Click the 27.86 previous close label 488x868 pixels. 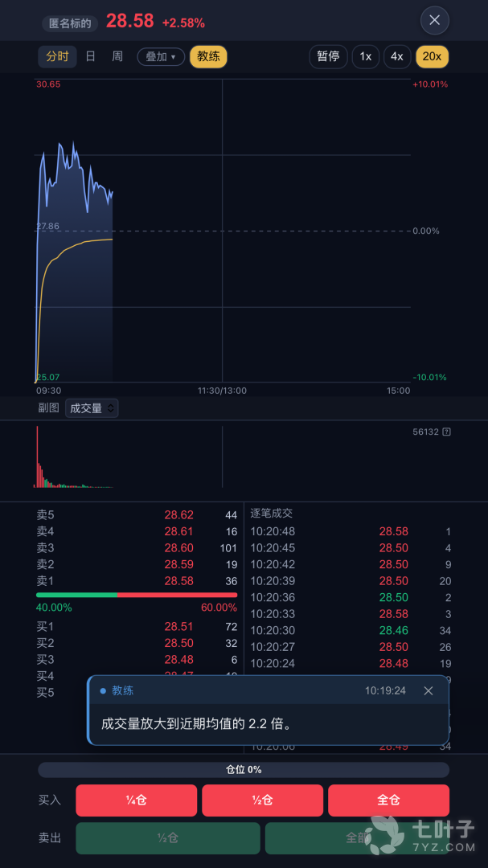pos(47,227)
